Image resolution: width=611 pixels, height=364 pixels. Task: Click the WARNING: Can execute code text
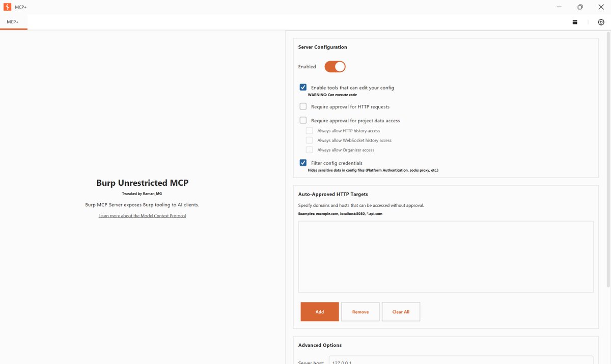[332, 95]
